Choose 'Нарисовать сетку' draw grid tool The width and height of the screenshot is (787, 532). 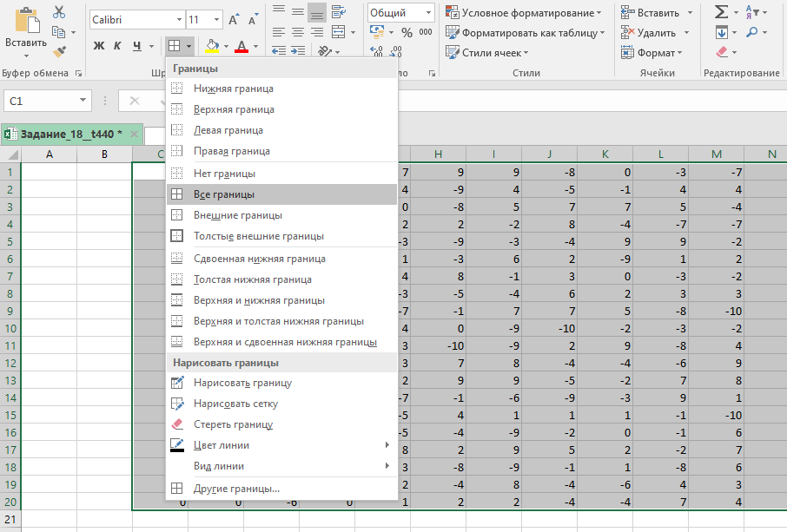coord(235,404)
